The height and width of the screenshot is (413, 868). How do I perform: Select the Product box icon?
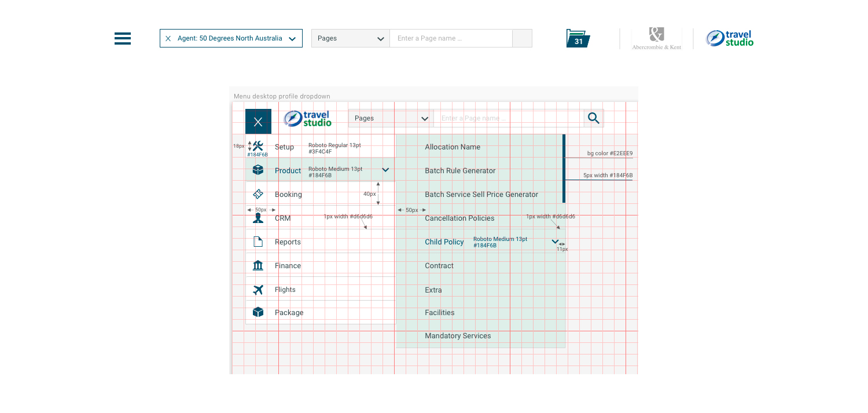coord(258,170)
